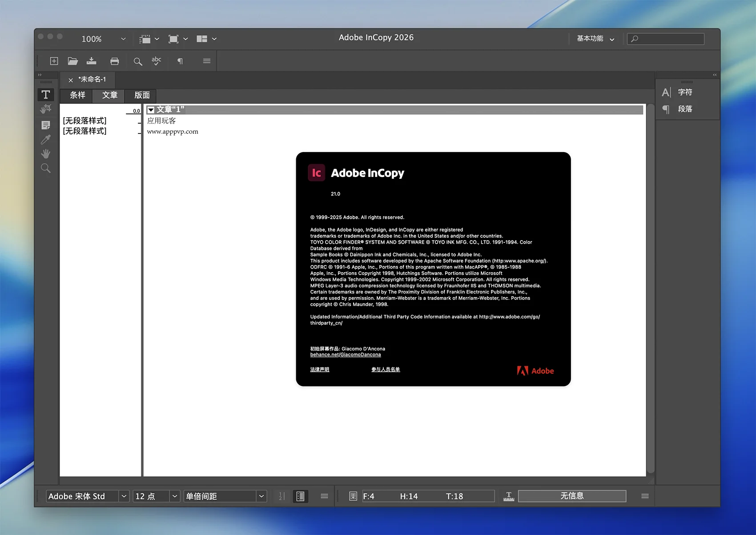Open the Find/Change search icon
The height and width of the screenshot is (535, 756).
(138, 61)
